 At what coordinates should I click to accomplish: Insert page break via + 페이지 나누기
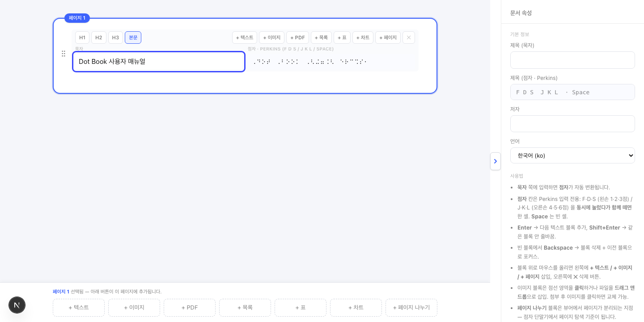[411, 308]
